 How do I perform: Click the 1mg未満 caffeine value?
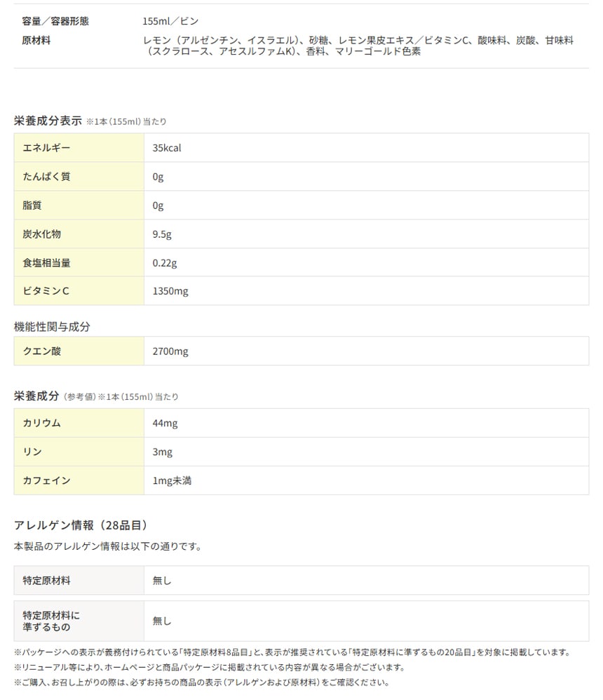click(x=172, y=480)
